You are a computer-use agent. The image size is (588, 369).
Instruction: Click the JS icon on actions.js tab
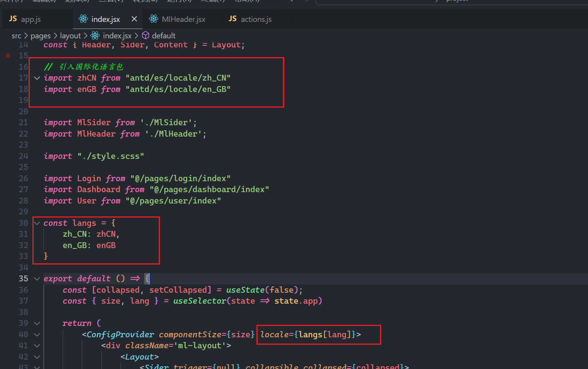tap(233, 19)
